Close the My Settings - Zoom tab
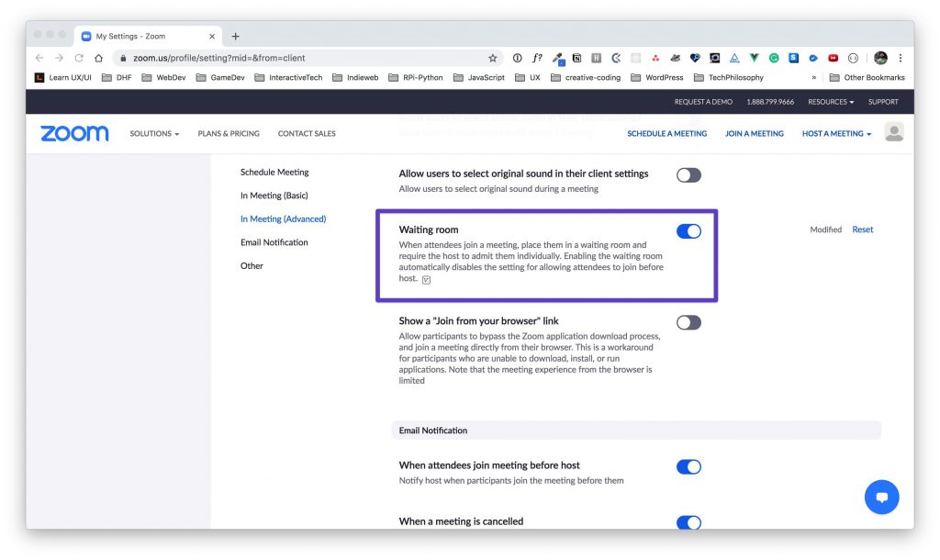 (x=212, y=36)
